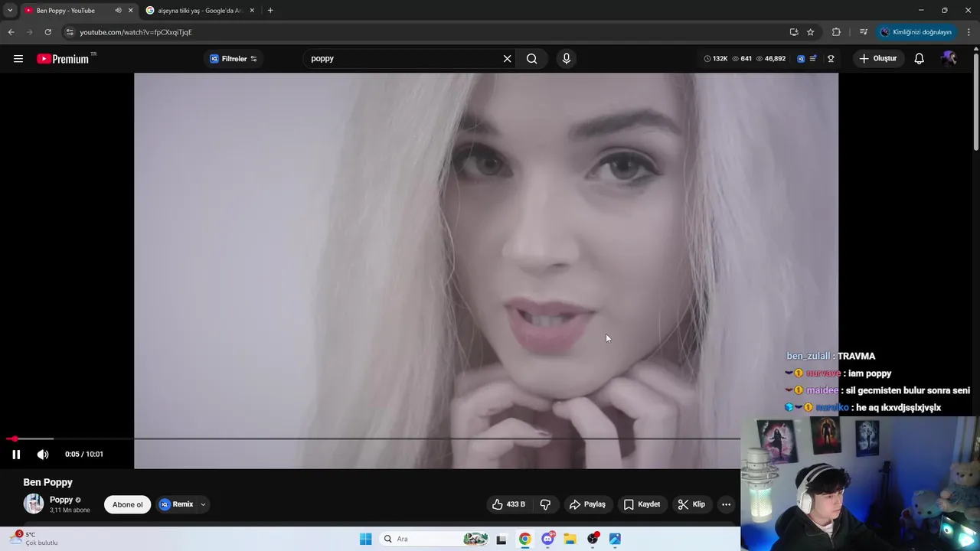Open the YouTube hamburger guide menu
The image size is (980, 551).
coord(18,59)
